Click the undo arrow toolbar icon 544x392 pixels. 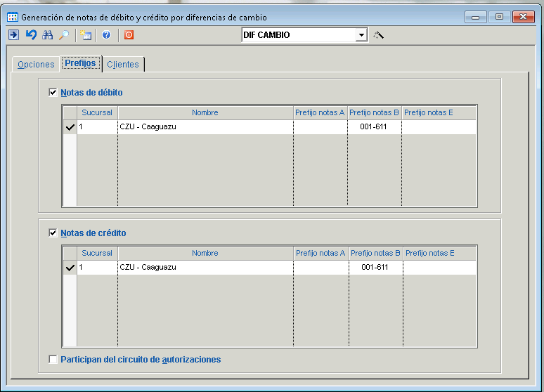pos(31,34)
